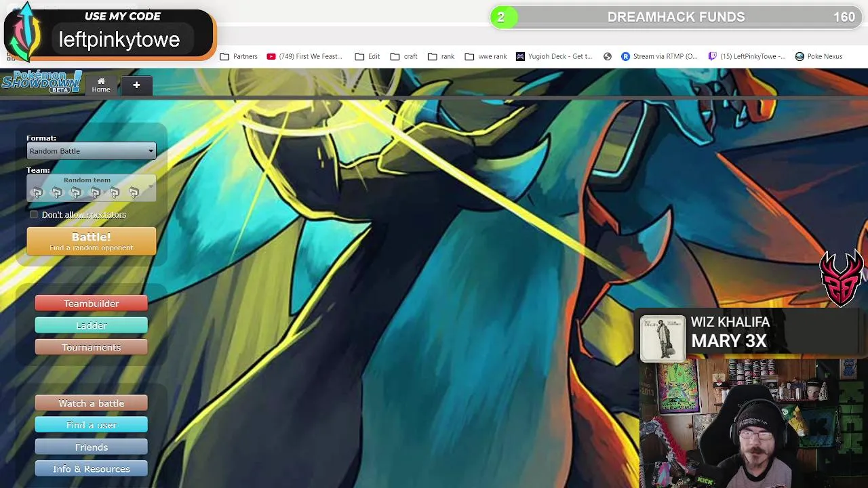Open the Ladder
The height and width of the screenshot is (488, 868).
click(x=92, y=325)
